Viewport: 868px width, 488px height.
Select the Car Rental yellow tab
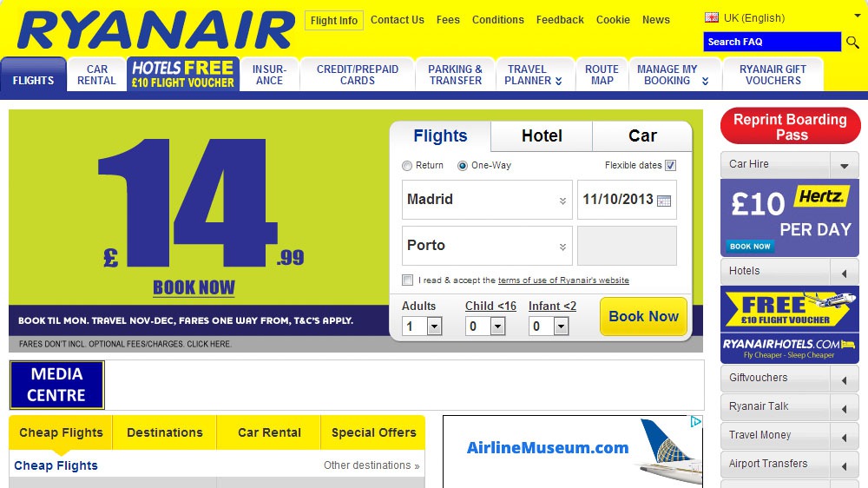pyautogui.click(x=269, y=432)
